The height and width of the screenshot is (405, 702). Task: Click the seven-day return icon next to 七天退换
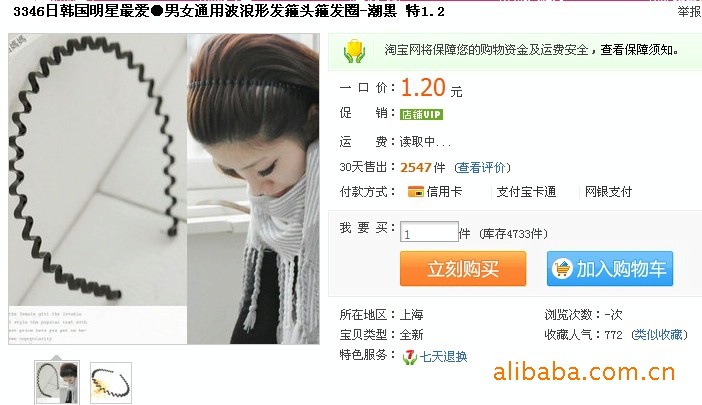coord(409,357)
